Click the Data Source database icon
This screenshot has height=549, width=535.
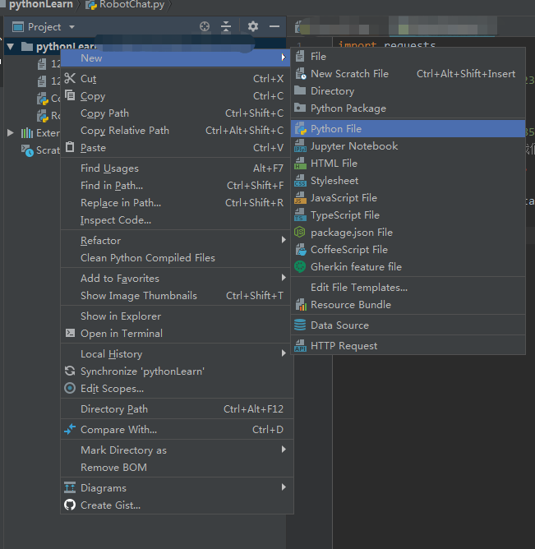[300, 325]
